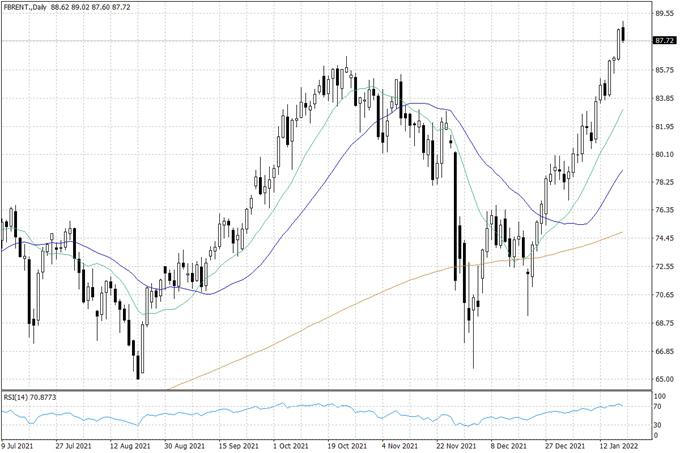680x453 pixels.
Task: Click the most recent candlestick at top right
Action: pos(623,33)
